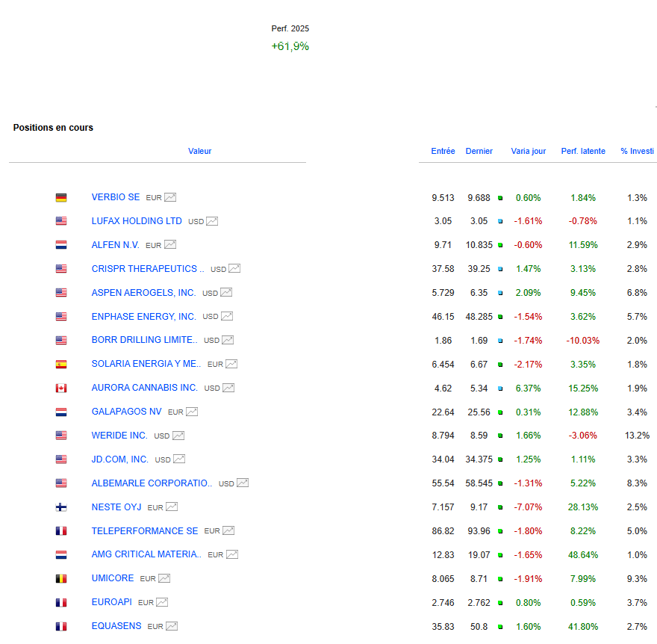Sort by the Varia jour column
Image resolution: width=657 pixels, height=644 pixels.
tap(529, 151)
